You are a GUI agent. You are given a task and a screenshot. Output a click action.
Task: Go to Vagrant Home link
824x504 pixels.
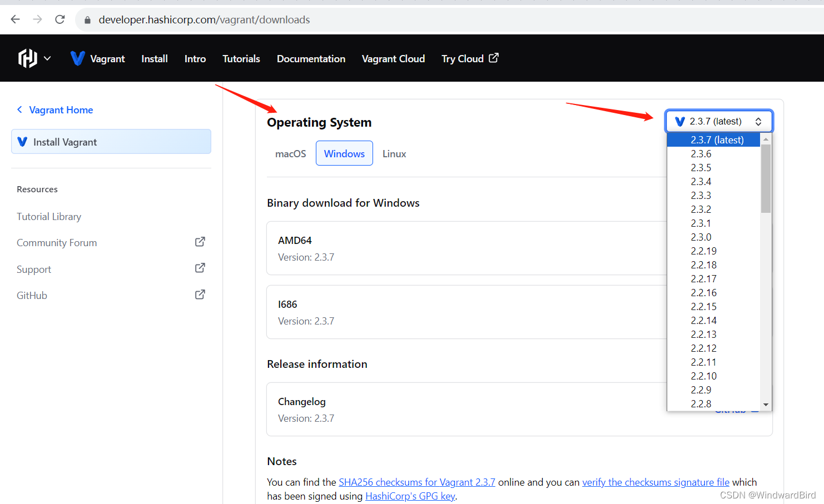coord(61,110)
